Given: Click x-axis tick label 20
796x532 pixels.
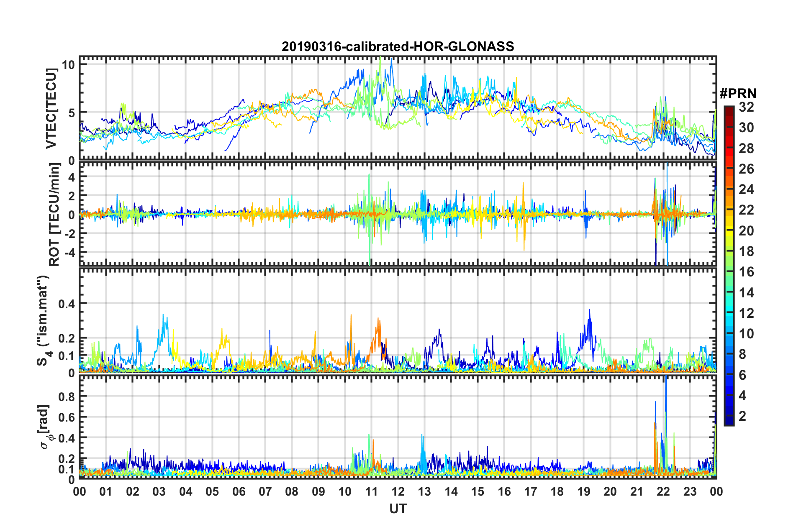Looking at the screenshot, I should tap(610, 491).
